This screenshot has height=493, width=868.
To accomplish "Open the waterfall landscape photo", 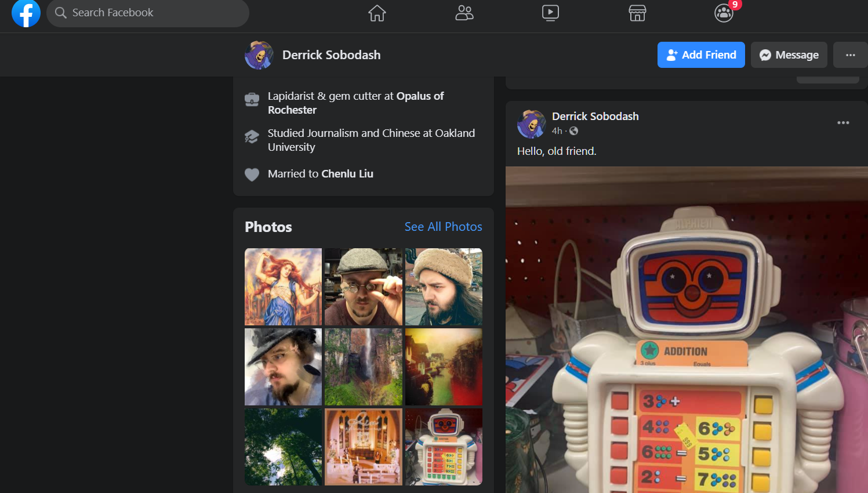I will pyautogui.click(x=364, y=367).
